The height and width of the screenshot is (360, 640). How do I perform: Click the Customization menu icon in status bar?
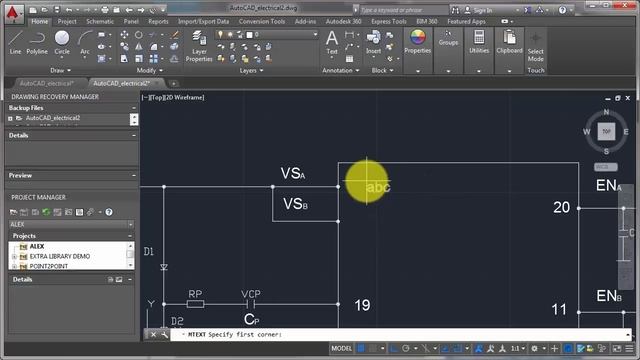tap(629, 349)
